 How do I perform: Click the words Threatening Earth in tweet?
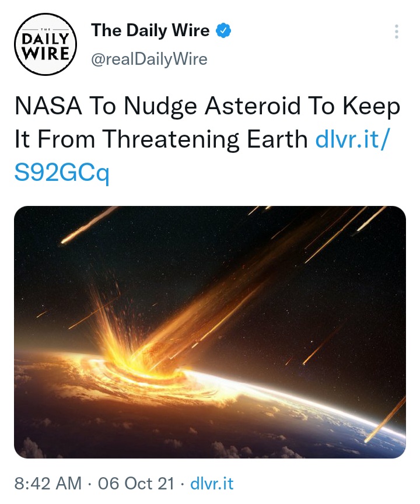[x=205, y=139]
